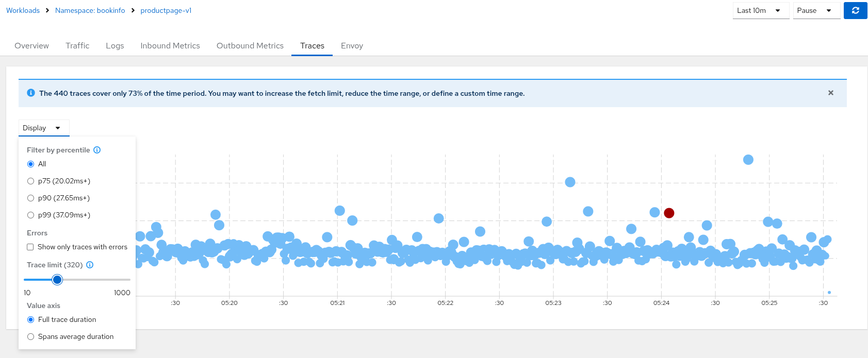This screenshot has height=358, width=868.
Task: Click the info icon in alert banner
Action: (x=31, y=93)
